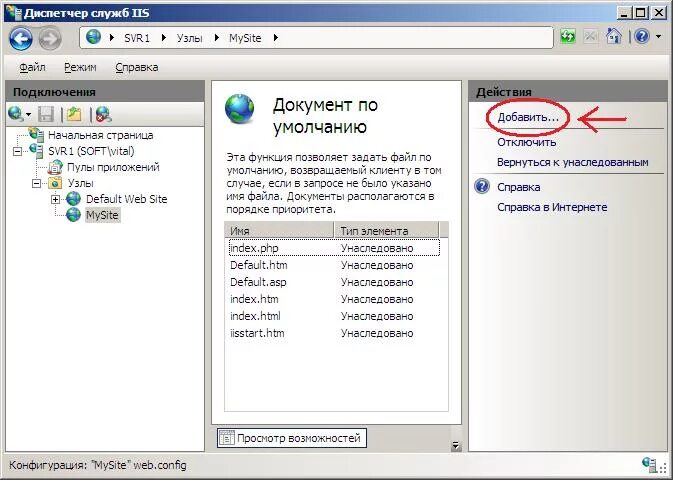
Task: Click the Добавить... action link
Action: point(528,118)
